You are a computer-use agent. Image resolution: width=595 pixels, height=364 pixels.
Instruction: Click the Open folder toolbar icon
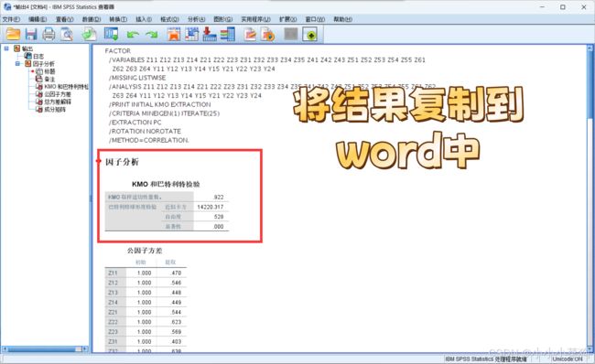point(13,34)
